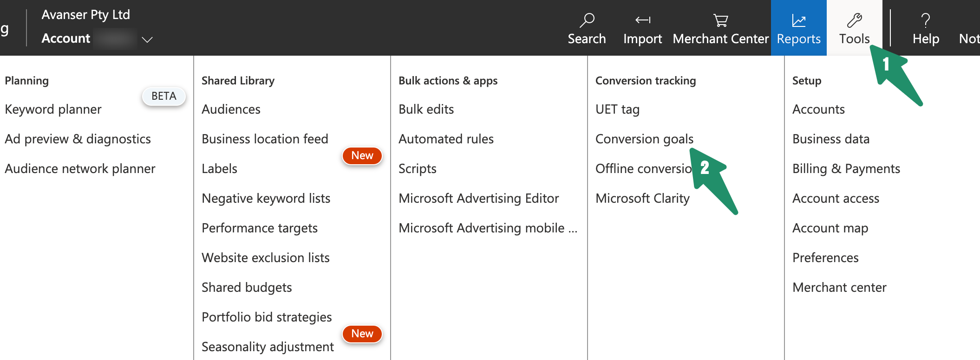
Task: Click the Avanser Pty Ltd account name
Action: point(86,15)
